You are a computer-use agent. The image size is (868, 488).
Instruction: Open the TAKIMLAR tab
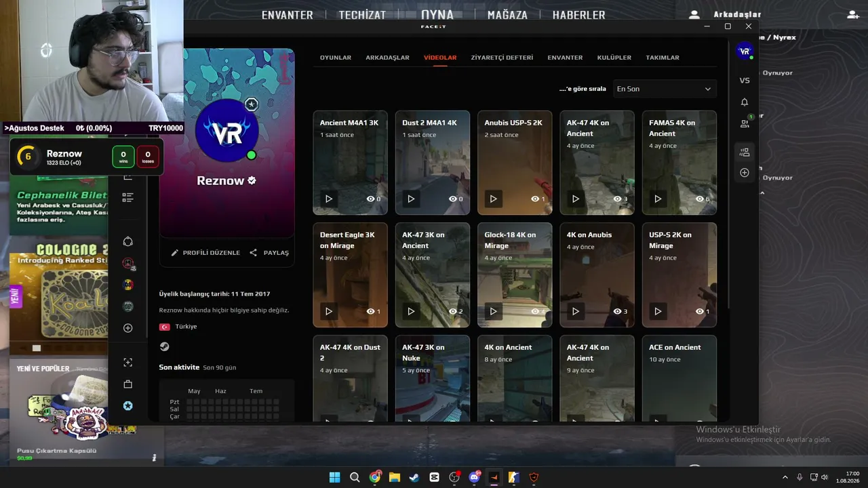[x=663, y=58]
